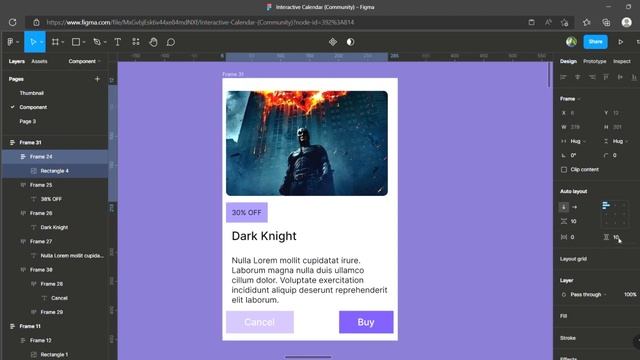640x360 pixels.
Task: Switch to the Prototype tab
Action: pyautogui.click(x=595, y=61)
